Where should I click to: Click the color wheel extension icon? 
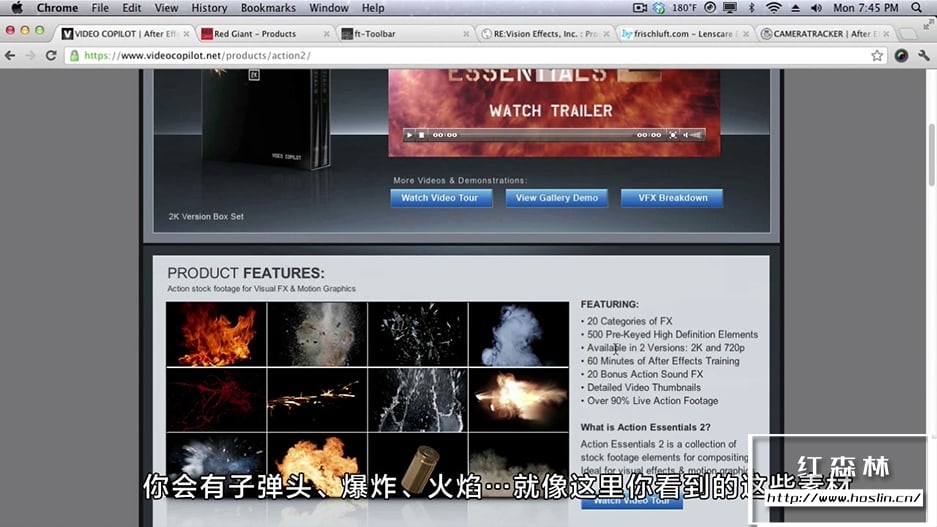click(901, 56)
